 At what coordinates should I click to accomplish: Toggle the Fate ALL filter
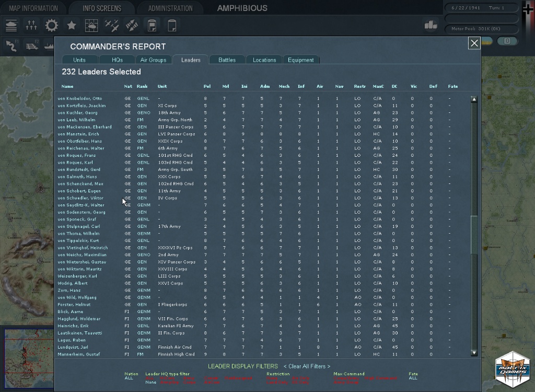(x=413, y=378)
